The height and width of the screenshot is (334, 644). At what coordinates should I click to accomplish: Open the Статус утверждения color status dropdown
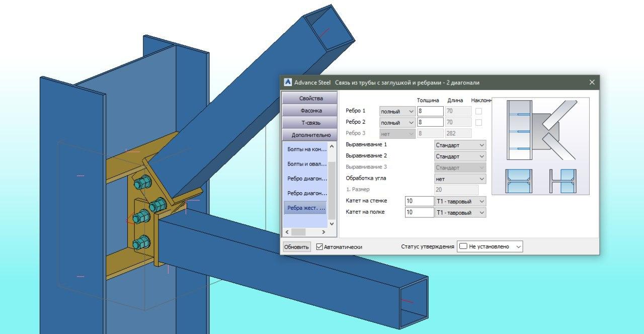(490, 246)
